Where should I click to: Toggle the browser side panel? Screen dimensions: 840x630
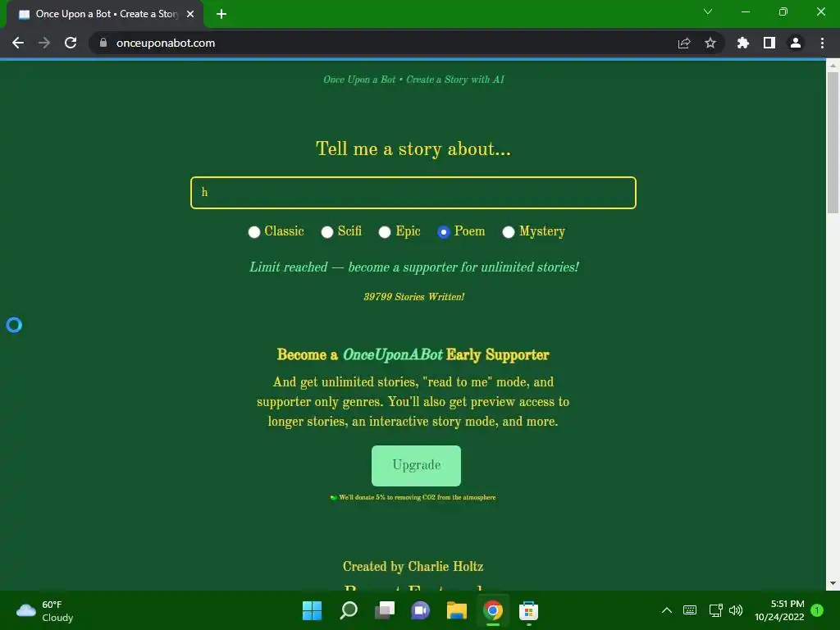[x=769, y=43]
